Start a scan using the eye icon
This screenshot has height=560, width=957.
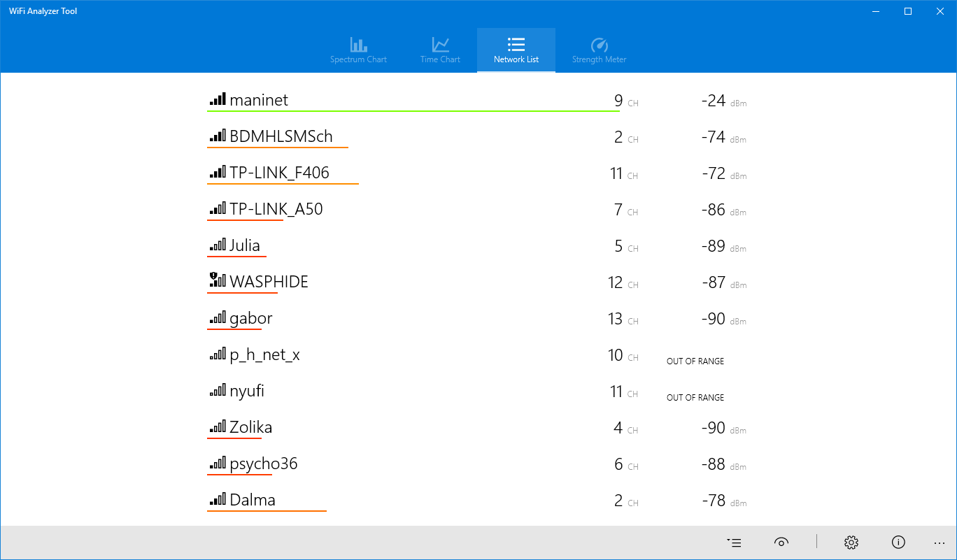click(x=781, y=543)
